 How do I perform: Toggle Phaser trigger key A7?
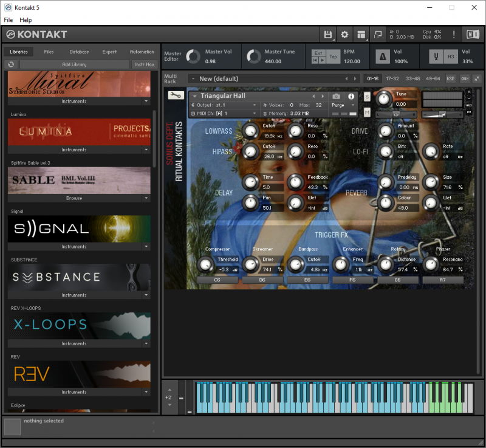point(443,280)
